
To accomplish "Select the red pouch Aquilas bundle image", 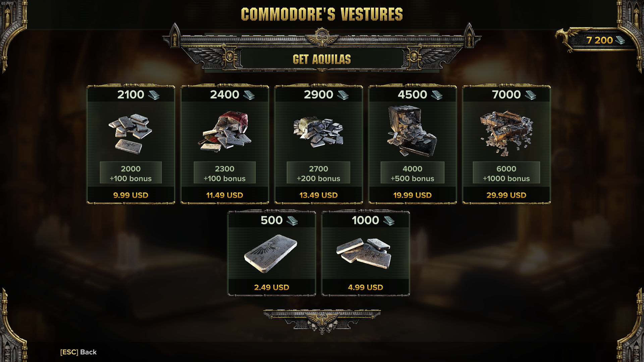I will point(224,131).
